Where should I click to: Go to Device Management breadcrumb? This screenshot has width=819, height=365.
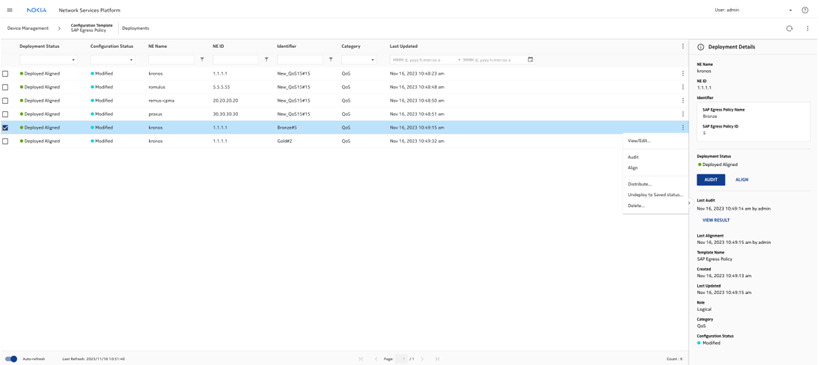tap(28, 28)
